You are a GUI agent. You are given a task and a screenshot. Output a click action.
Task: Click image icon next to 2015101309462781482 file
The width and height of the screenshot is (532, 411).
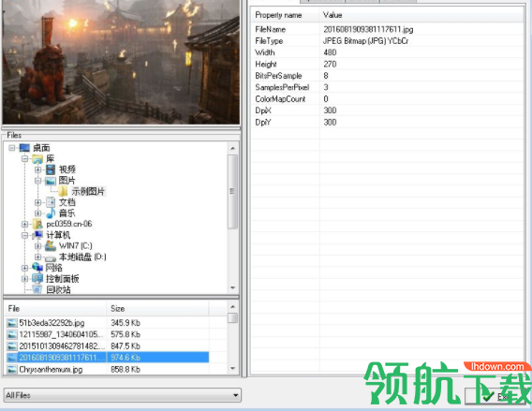click(x=12, y=346)
